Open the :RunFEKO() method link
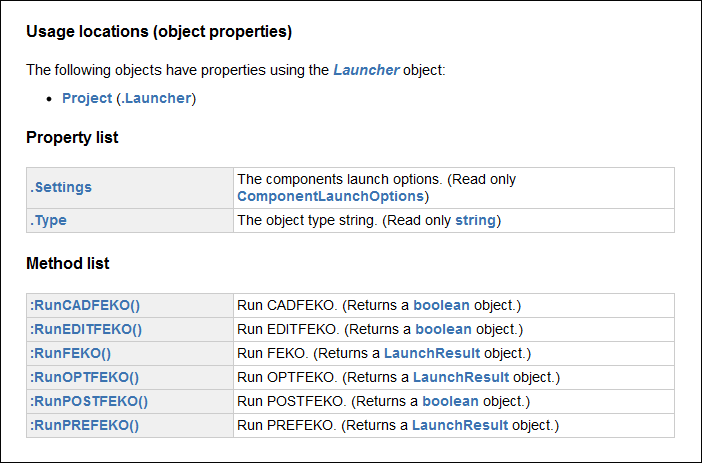Image resolution: width=702 pixels, height=463 pixels. [x=70, y=353]
